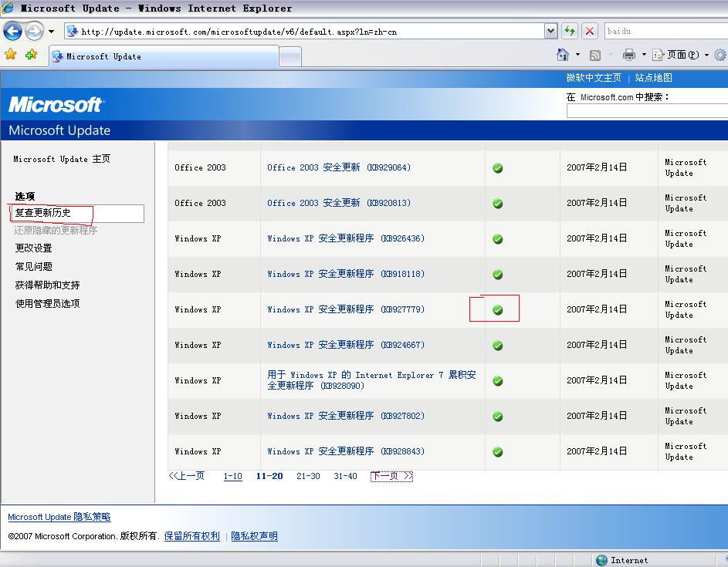
Task: Select 复查更新历史 in the sidebar
Action: (x=42, y=213)
